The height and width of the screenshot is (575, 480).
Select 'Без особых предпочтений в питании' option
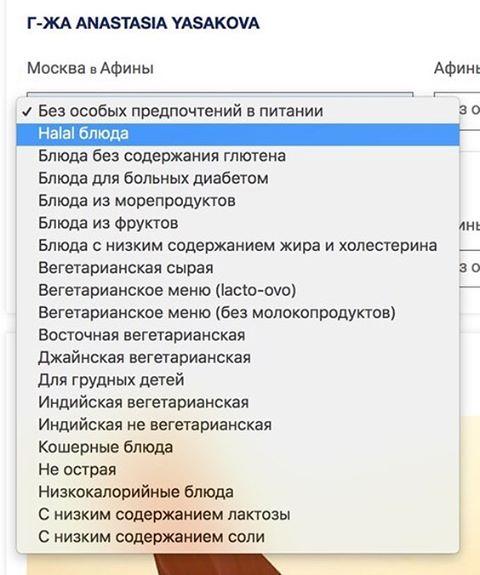coord(238,111)
